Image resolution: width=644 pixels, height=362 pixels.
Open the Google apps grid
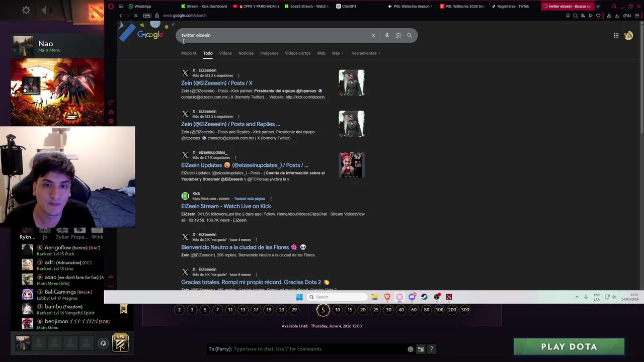coord(616,35)
